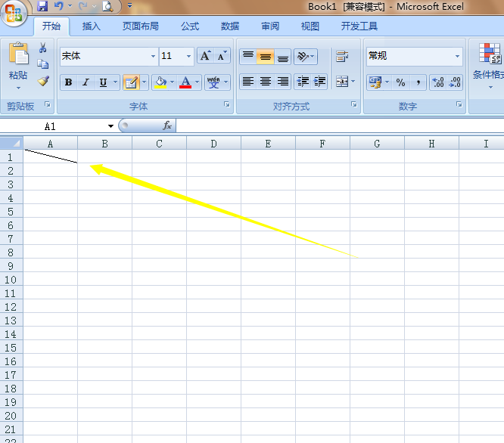The width and height of the screenshot is (504, 443).
Task: Open clipboard 剪贴板 dialog launcher
Action: pos(47,104)
